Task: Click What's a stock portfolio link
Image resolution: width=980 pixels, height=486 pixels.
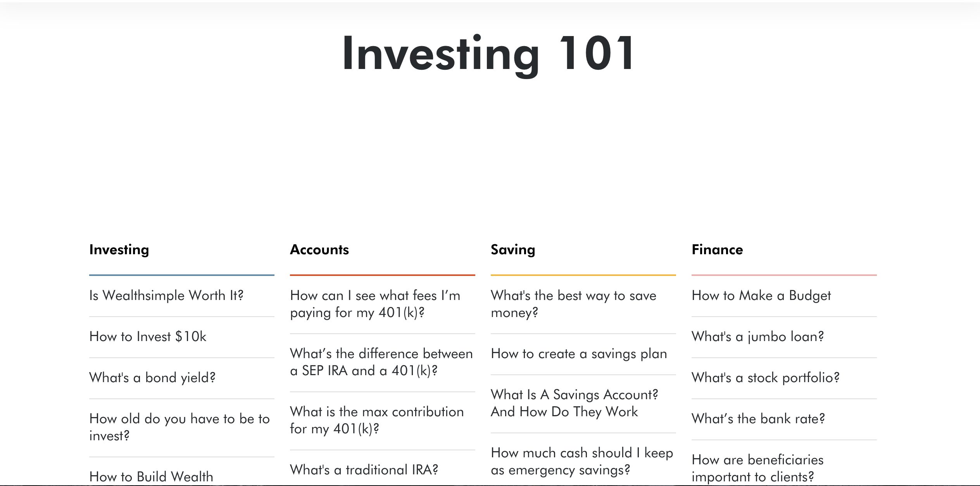Action: 766,377
